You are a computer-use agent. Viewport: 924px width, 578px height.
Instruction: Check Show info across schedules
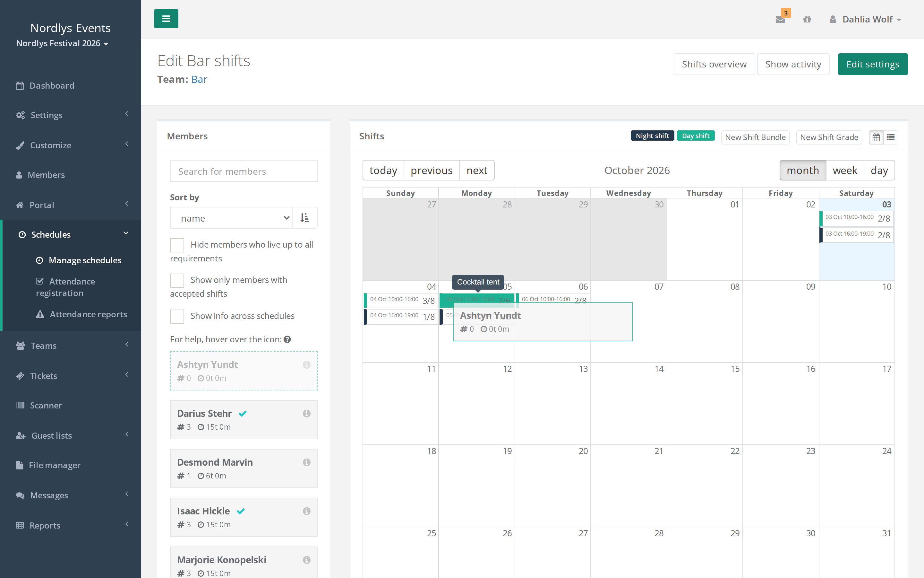click(x=177, y=317)
